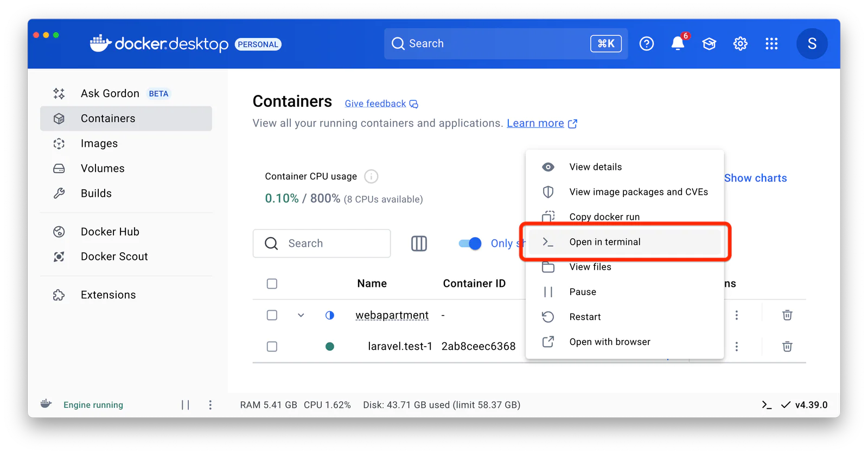Pause Docker engine in status bar

pos(186,405)
